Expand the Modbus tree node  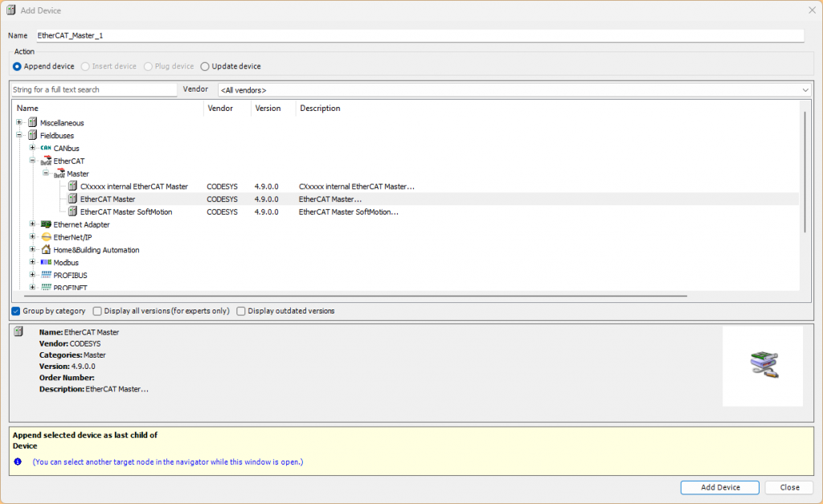[32, 263]
